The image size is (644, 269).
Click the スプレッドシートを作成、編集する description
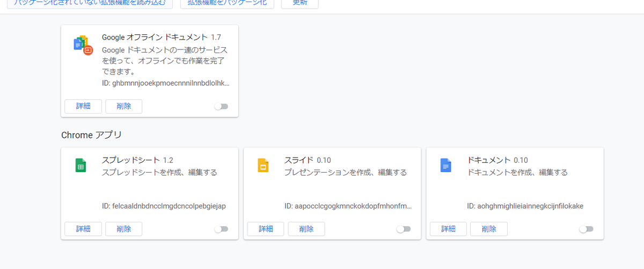(159, 173)
